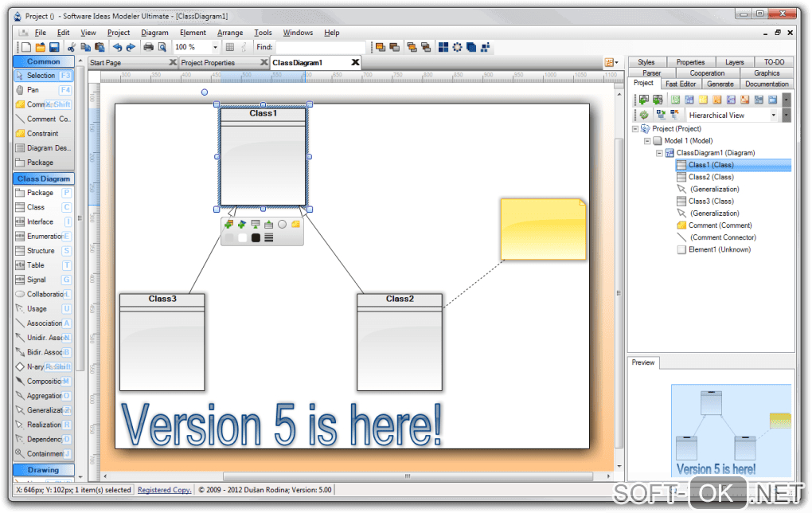Select Class2 (Class) in project tree

tap(710, 177)
